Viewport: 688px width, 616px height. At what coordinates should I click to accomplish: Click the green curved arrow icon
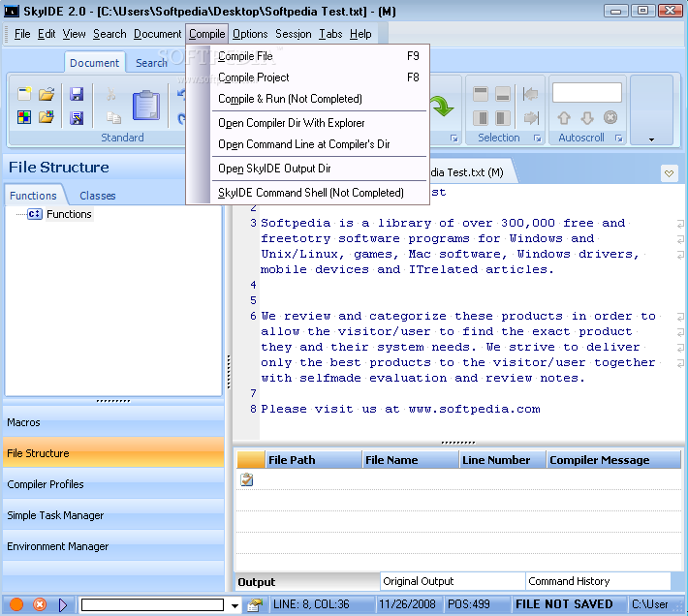[x=441, y=106]
